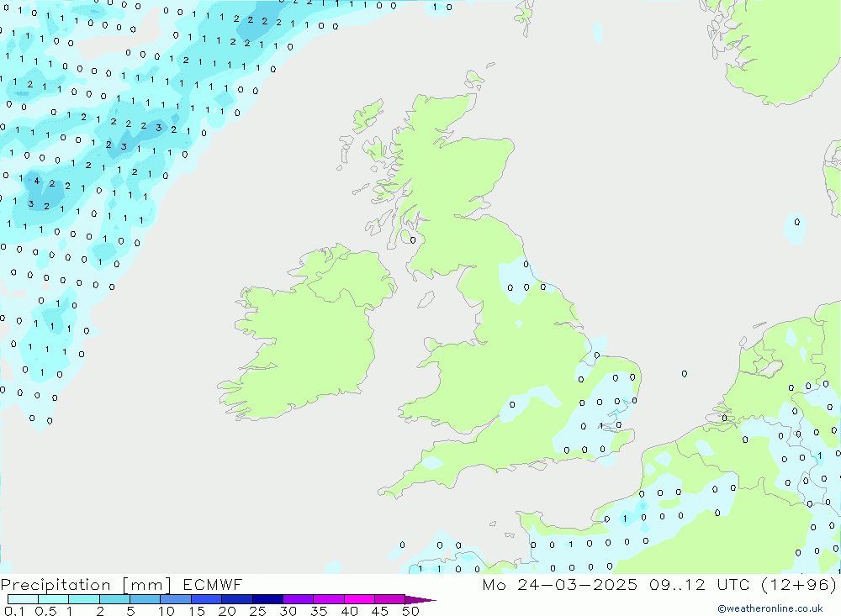Open the weatheronline.co.uk copyright link
841x616 pixels.
click(x=770, y=608)
